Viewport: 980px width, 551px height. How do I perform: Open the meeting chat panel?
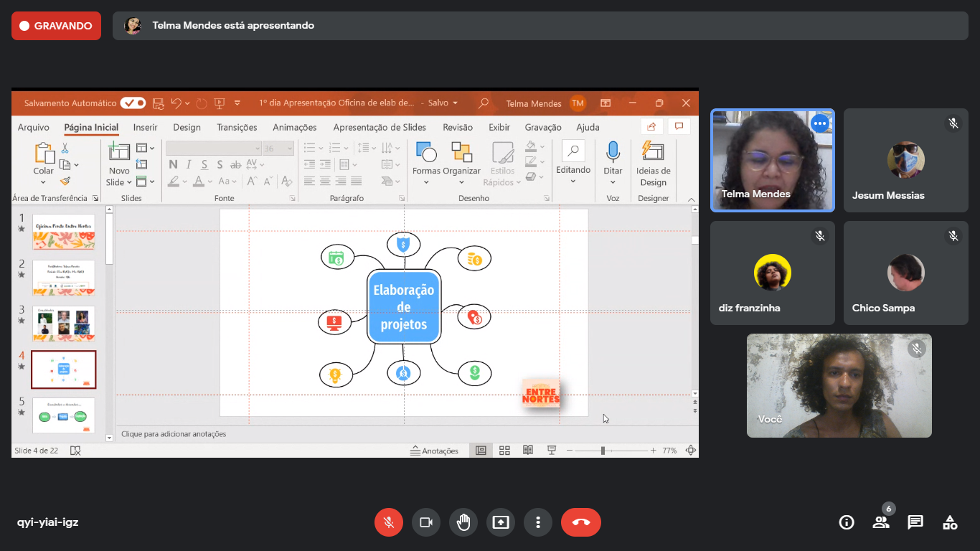tap(915, 522)
